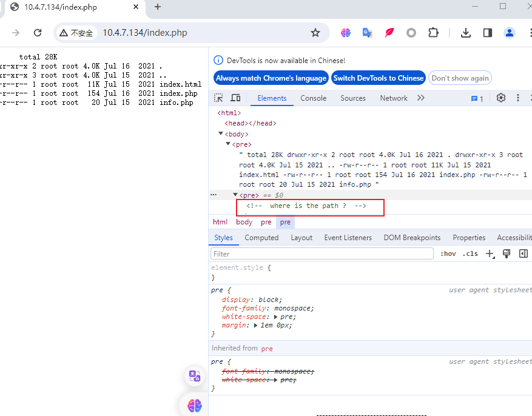Toggle the .cls element classes panel

pyautogui.click(x=470, y=253)
